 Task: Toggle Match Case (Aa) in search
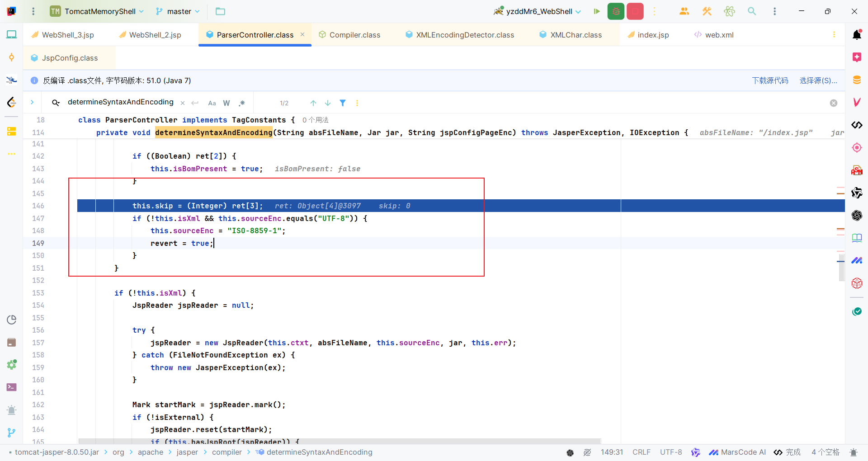click(212, 103)
